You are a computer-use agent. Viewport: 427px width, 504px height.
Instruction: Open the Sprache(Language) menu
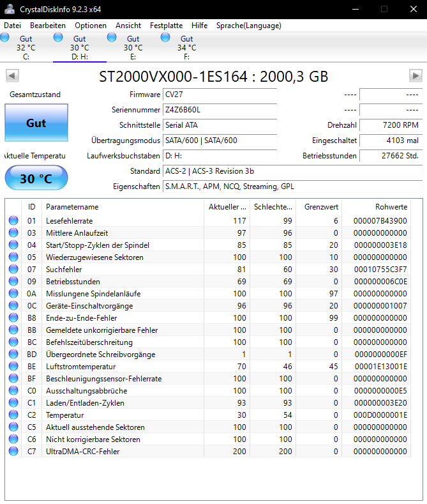pyautogui.click(x=249, y=26)
